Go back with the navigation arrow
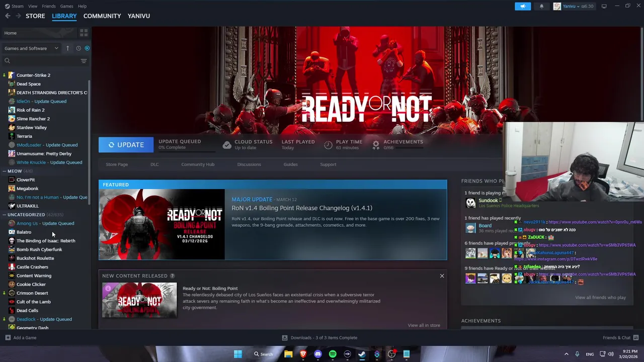644x362 pixels. click(x=8, y=16)
